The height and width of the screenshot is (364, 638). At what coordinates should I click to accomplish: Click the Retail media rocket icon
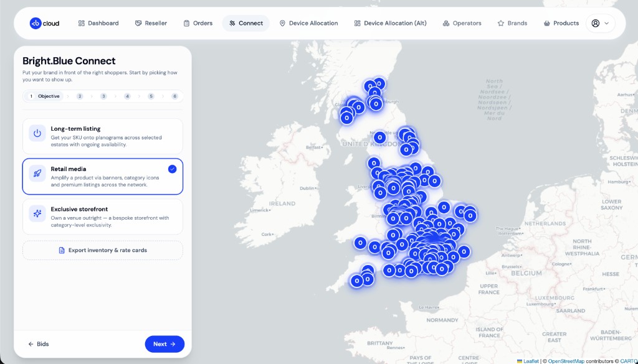[37, 174]
